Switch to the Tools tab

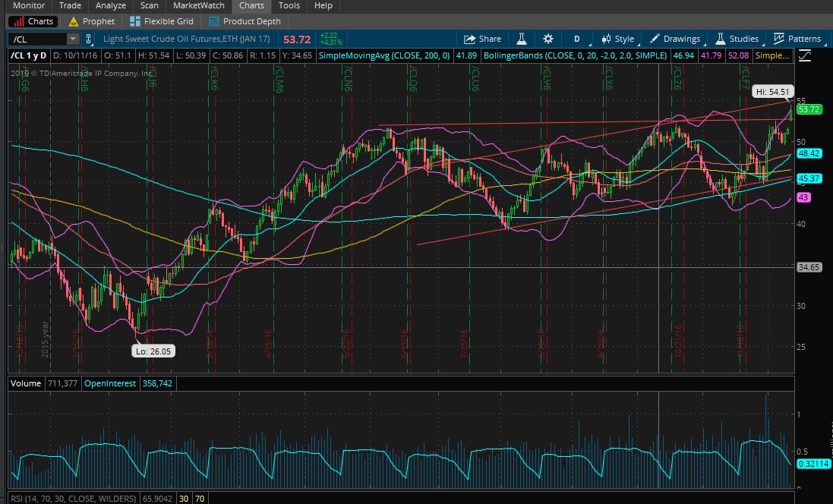[289, 5]
